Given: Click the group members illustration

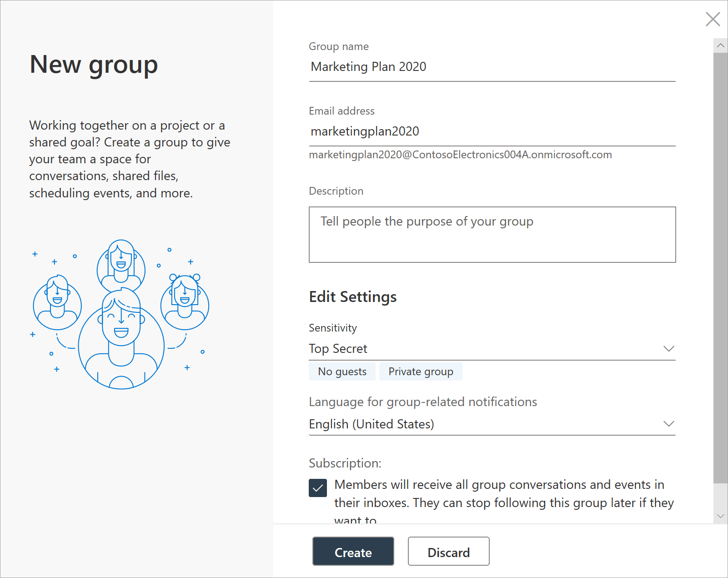Looking at the screenshot, I should coord(120,314).
